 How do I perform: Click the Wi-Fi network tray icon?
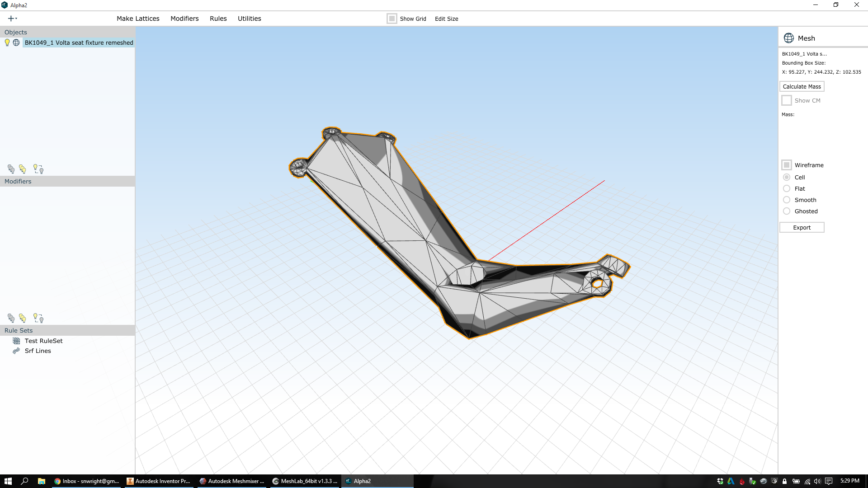pyautogui.click(x=807, y=481)
